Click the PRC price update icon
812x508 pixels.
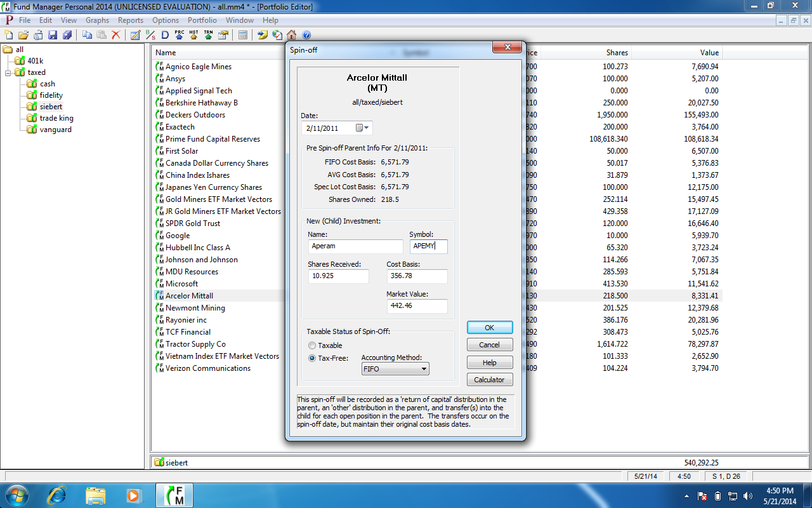point(180,35)
